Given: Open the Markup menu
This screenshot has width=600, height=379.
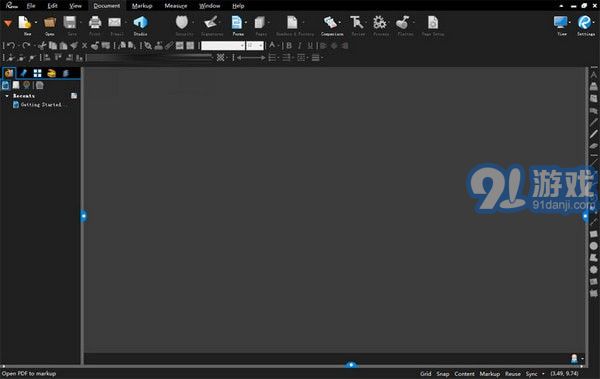Looking at the screenshot, I should [142, 6].
